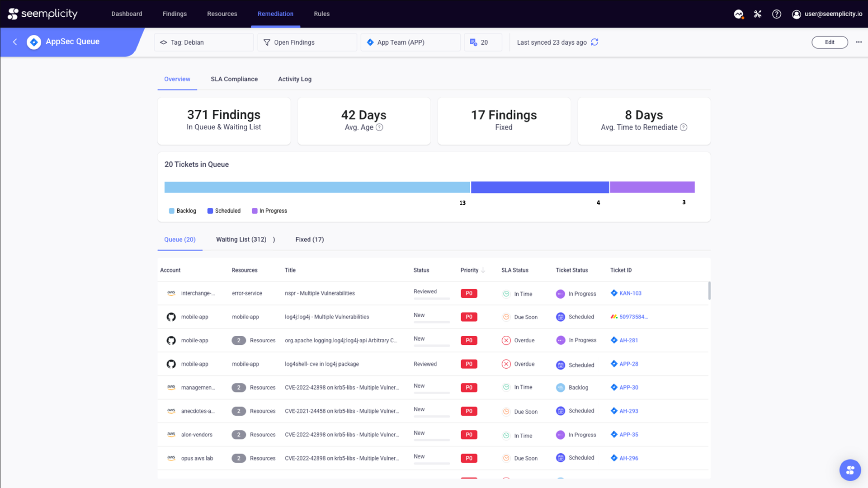868x488 pixels.
Task: Go to Findings in top navigation
Action: coord(175,14)
